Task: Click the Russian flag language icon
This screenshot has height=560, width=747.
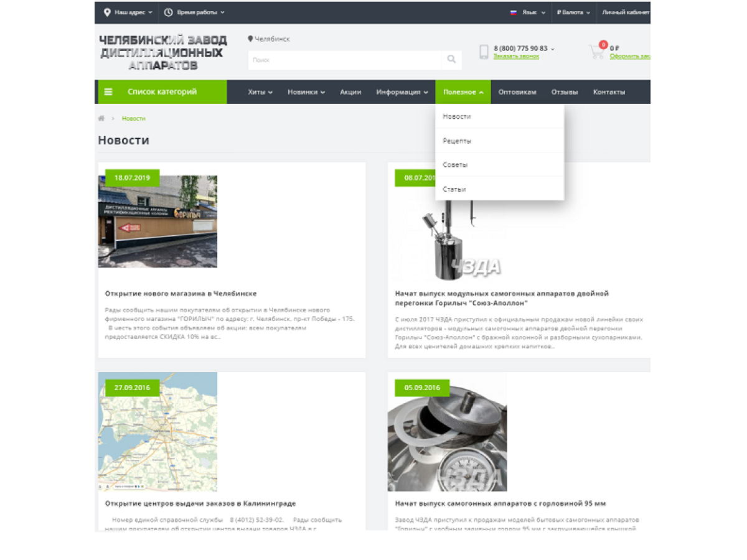Action: click(x=514, y=12)
